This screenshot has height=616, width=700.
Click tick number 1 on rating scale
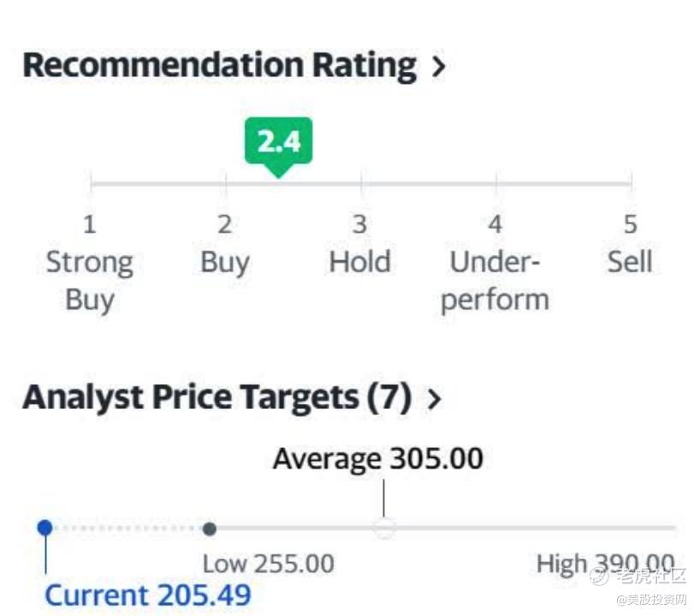click(89, 224)
